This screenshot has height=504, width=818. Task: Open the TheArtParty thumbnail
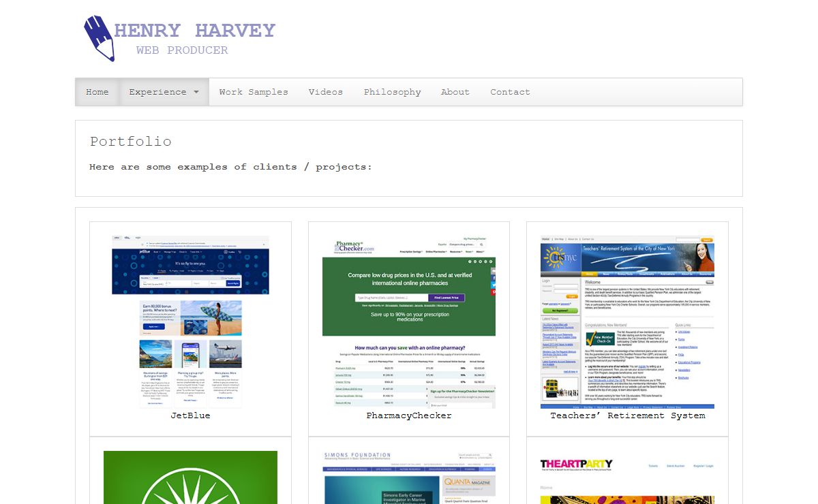click(627, 477)
